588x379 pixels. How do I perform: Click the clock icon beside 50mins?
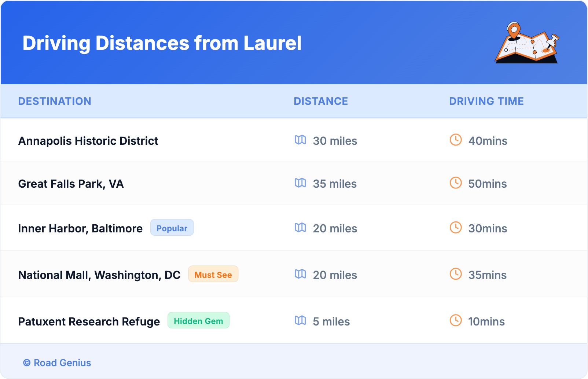click(456, 183)
